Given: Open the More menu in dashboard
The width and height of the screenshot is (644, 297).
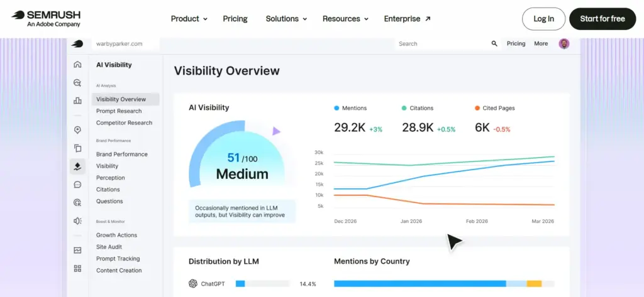Looking at the screenshot, I should [x=540, y=43].
